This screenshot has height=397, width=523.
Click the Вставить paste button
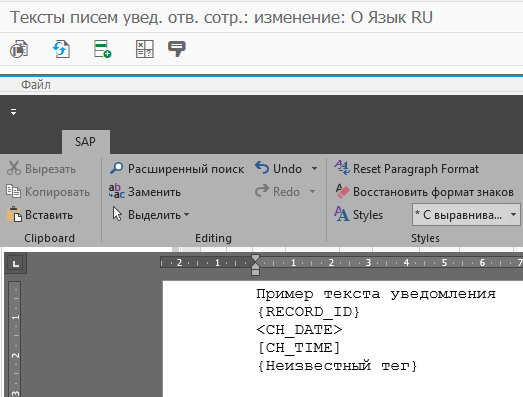pos(40,215)
